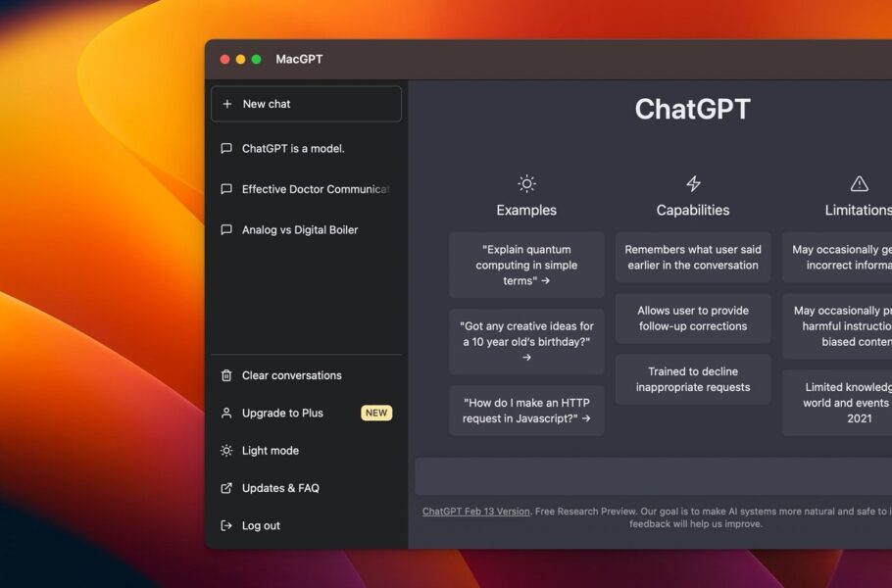Click the Examples heading
Screen dimensions: 892x588
coord(526,210)
